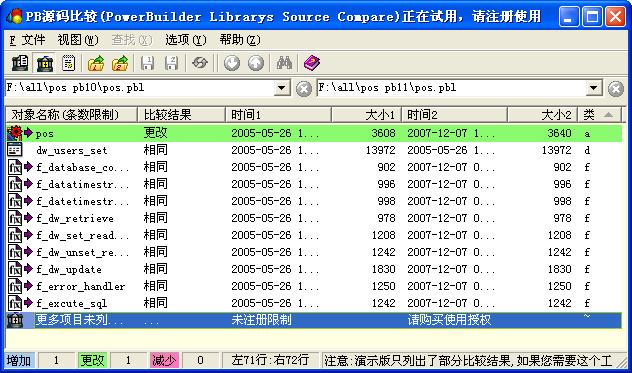Select the dw_users_set row name
Viewport: 632px width, 373px height.
72,151
